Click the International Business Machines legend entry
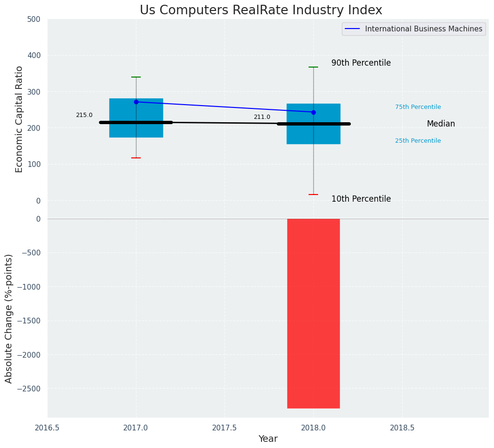This screenshot has height=448, width=494. pos(414,29)
